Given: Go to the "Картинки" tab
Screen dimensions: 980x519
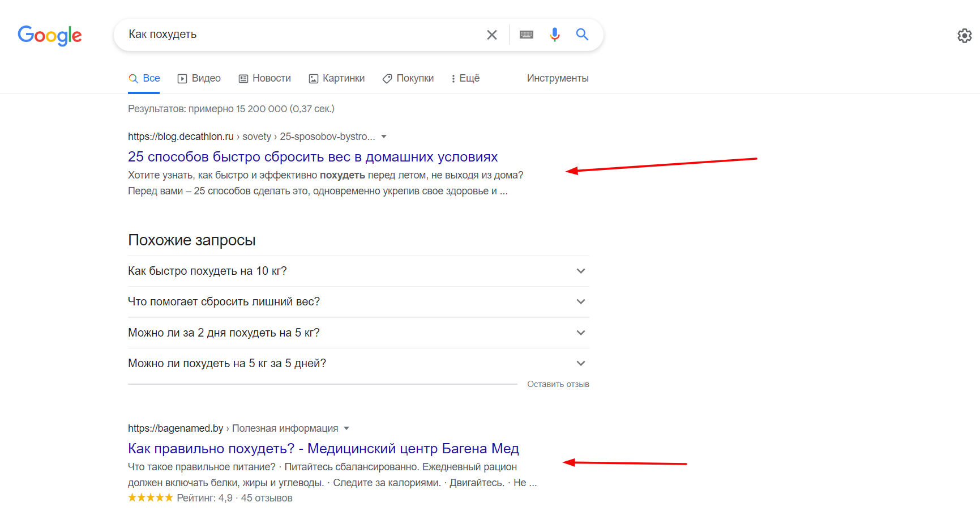Looking at the screenshot, I should coord(337,78).
